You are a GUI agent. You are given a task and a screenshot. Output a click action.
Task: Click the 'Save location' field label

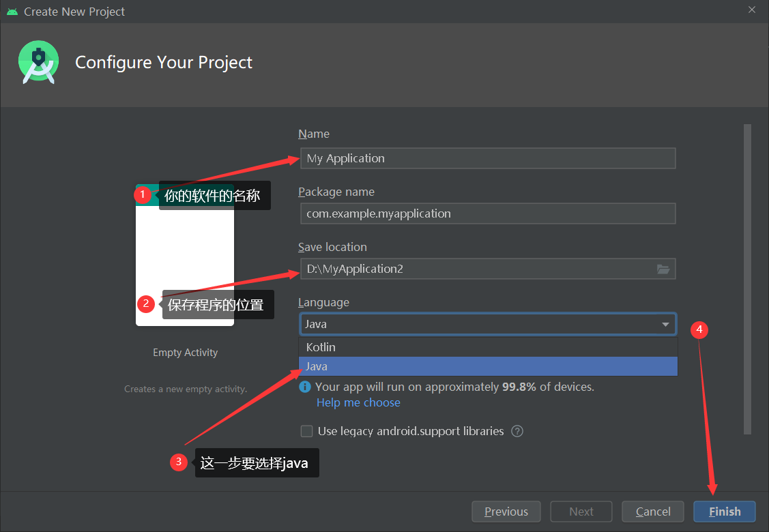pyautogui.click(x=332, y=247)
